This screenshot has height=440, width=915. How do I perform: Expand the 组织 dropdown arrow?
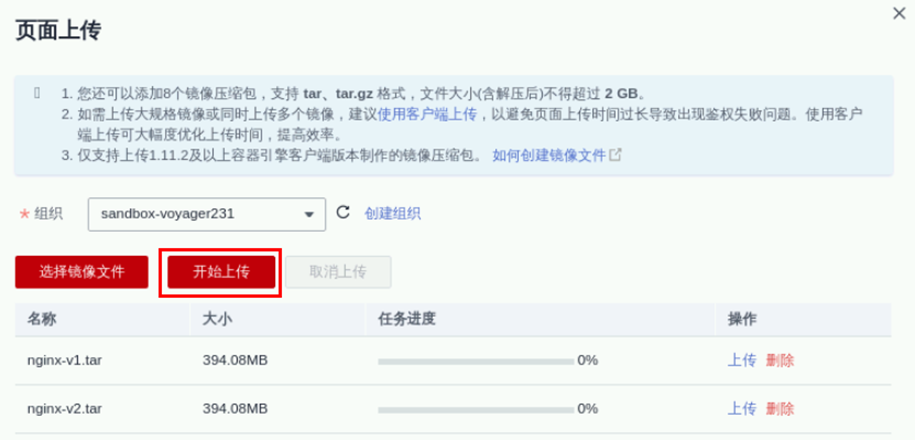tap(310, 213)
